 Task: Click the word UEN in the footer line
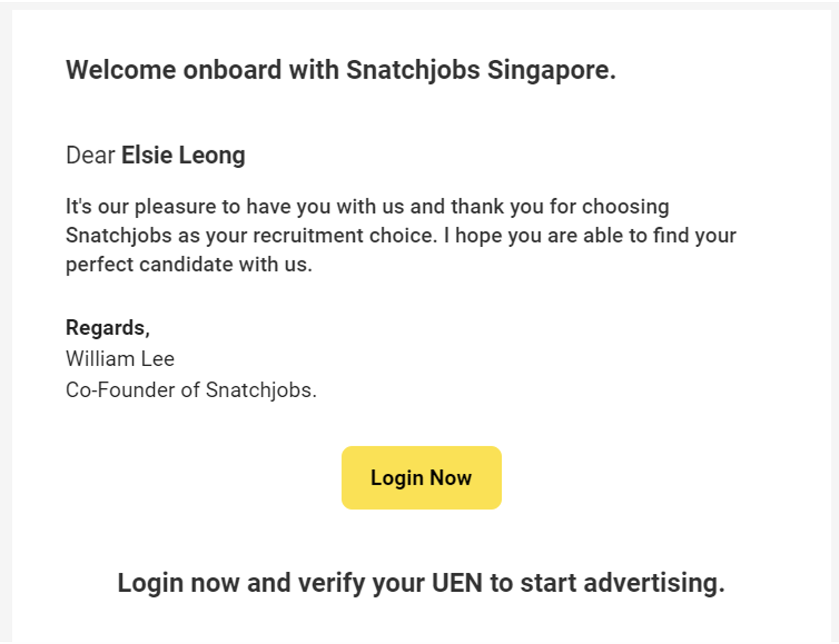458,582
